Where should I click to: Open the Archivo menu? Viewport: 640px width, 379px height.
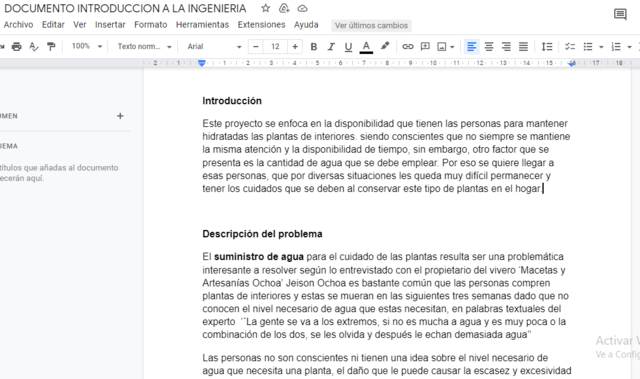click(x=18, y=24)
